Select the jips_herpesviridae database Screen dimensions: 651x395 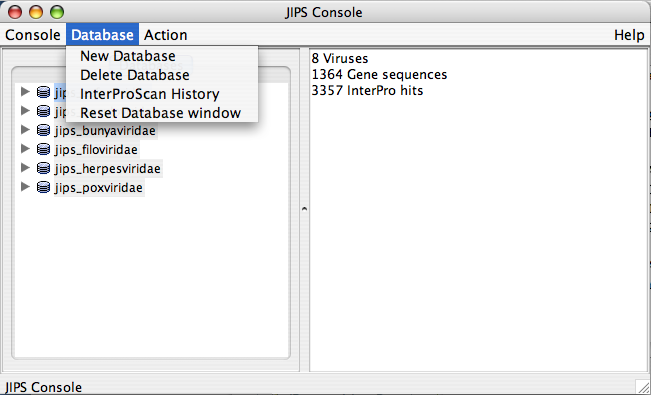pyautogui.click(x=108, y=169)
